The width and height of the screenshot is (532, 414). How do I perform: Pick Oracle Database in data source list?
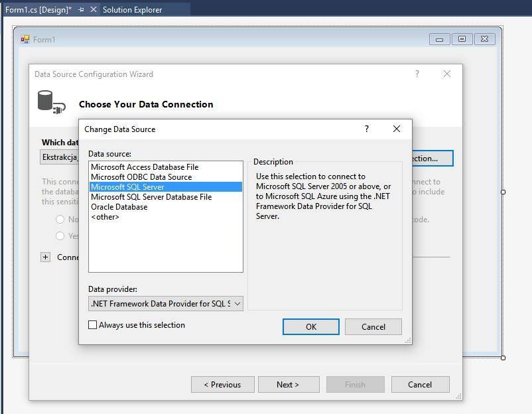point(166,206)
